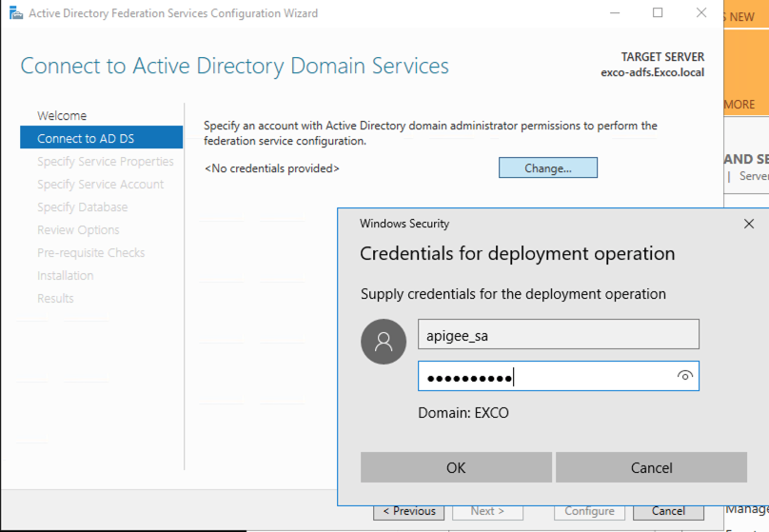769x532 pixels.
Task: Click the Next button in wizard
Action: pos(487,511)
